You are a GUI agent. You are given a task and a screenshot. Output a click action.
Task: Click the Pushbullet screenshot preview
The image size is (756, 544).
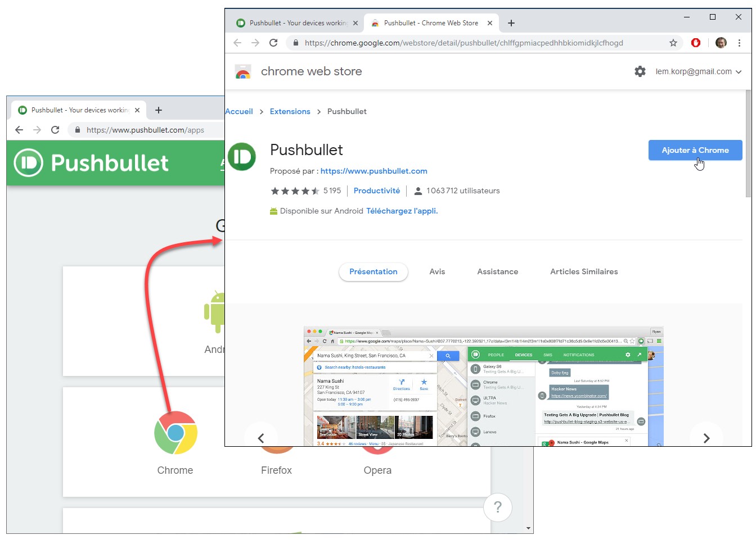point(484,387)
